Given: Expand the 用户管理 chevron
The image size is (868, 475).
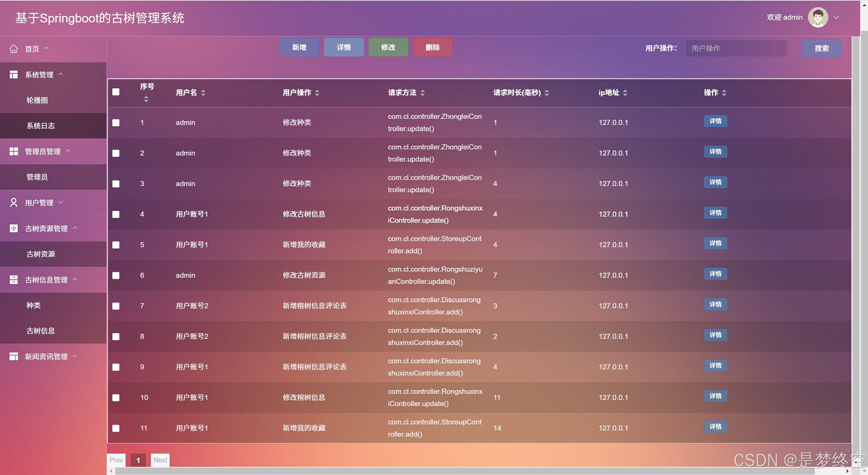Looking at the screenshot, I should click(61, 202).
